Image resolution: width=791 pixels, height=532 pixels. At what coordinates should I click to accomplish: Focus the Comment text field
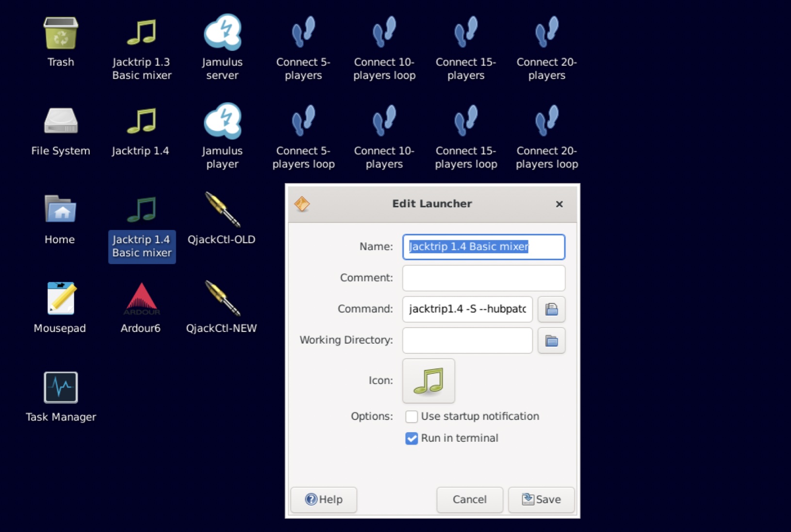pyautogui.click(x=484, y=278)
